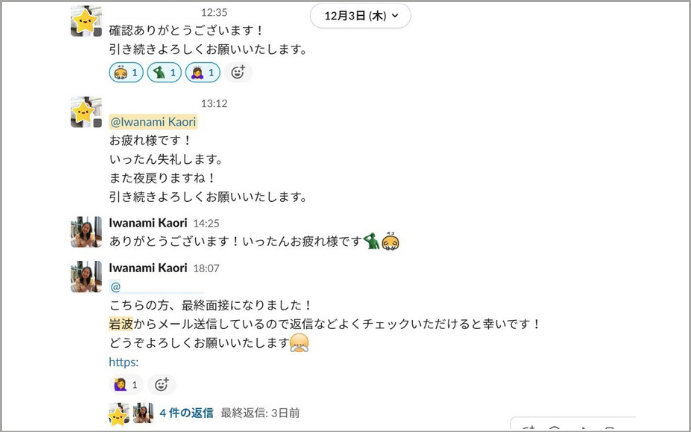
Task: Click Iwanami Kaori's avatar on 14:25 message
Action: click(86, 232)
